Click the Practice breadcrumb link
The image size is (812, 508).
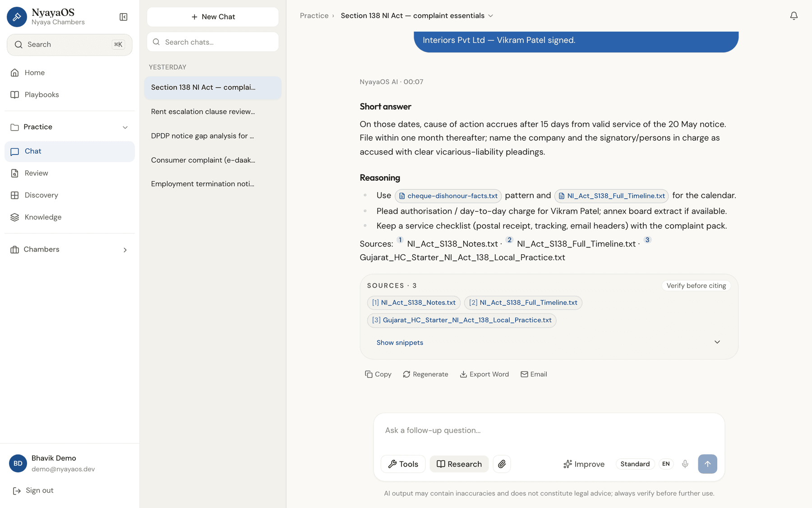pos(314,16)
